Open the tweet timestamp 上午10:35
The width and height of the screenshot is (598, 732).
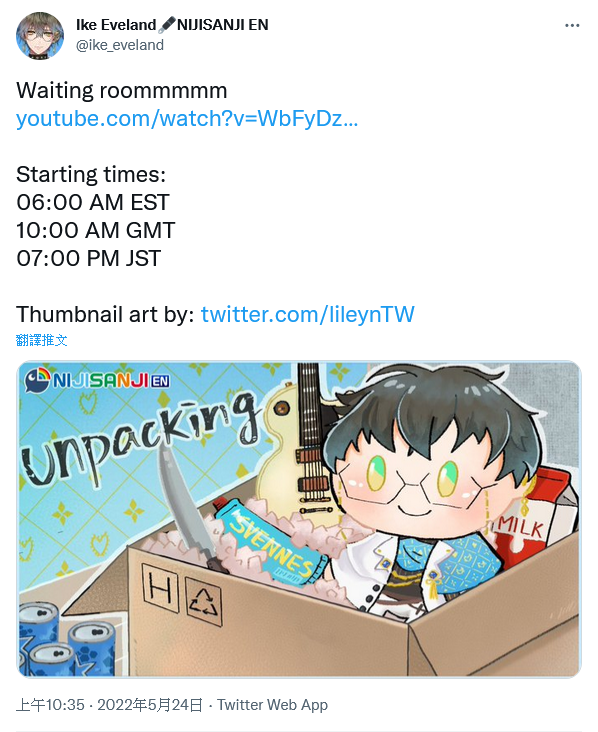point(50,704)
